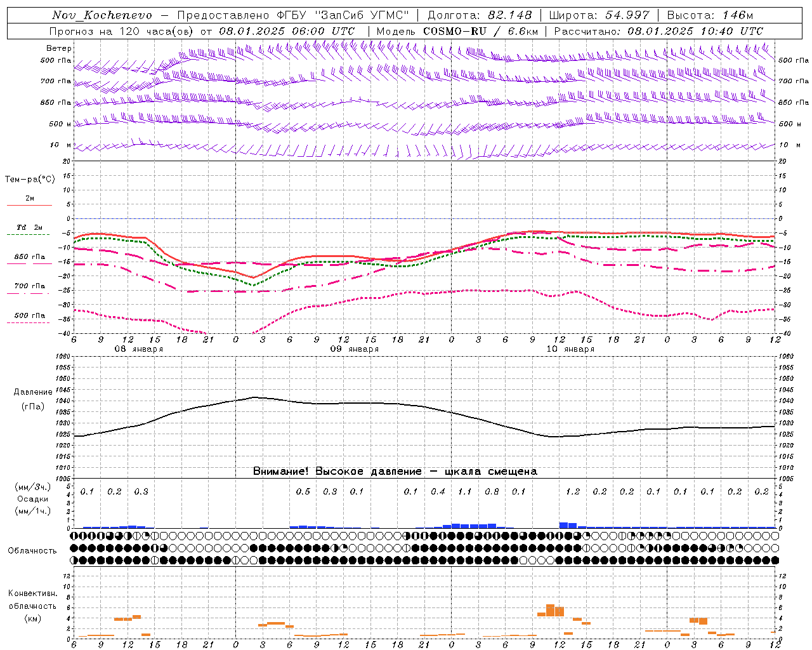Select the longitude value Долгота: 82.148

click(x=480, y=15)
